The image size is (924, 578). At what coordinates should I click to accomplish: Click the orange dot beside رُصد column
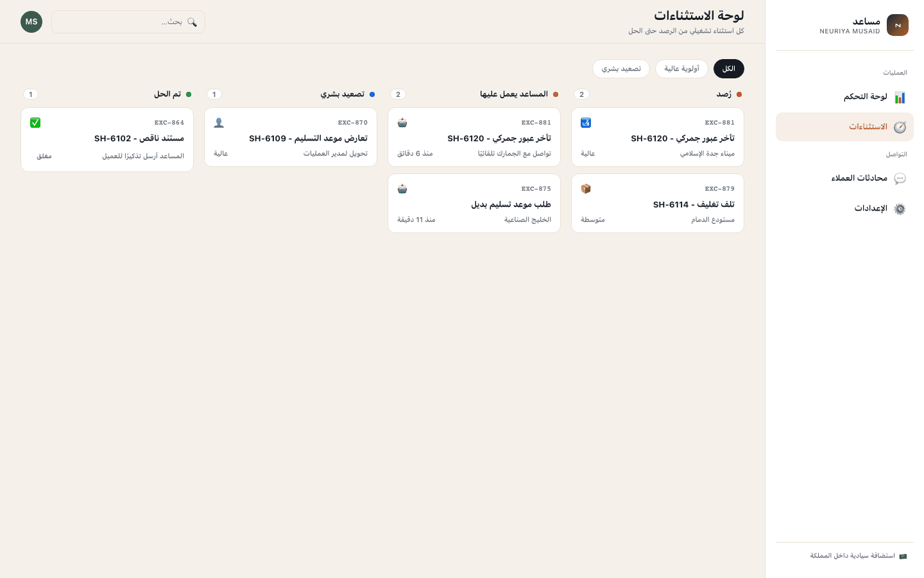click(x=739, y=94)
